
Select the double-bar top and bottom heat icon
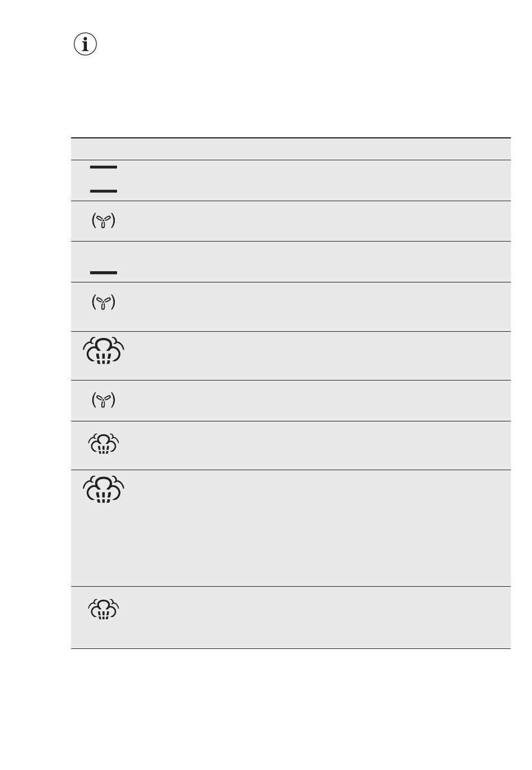[104, 179]
